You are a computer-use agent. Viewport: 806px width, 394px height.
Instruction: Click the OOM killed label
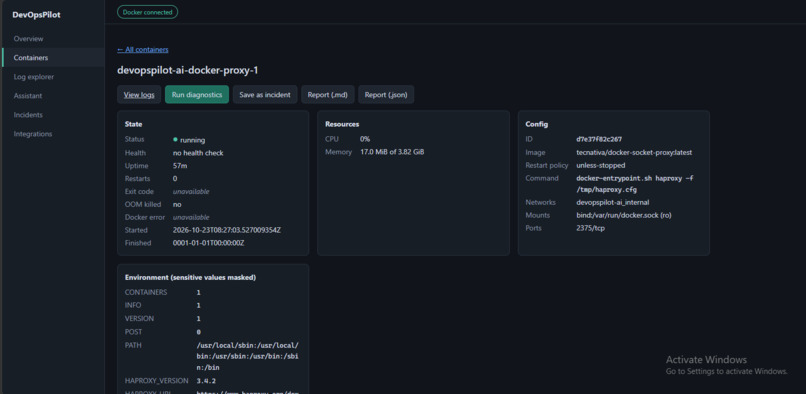[142, 204]
